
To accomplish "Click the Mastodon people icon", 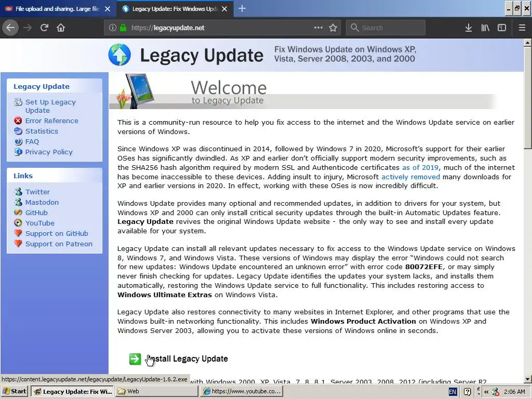I will pyautogui.click(x=18, y=202).
